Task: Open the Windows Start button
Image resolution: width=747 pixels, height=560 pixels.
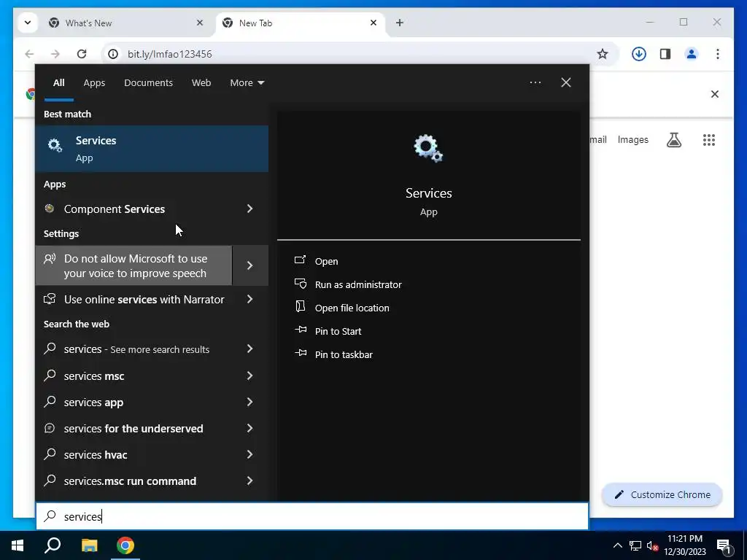Action: tap(18, 545)
